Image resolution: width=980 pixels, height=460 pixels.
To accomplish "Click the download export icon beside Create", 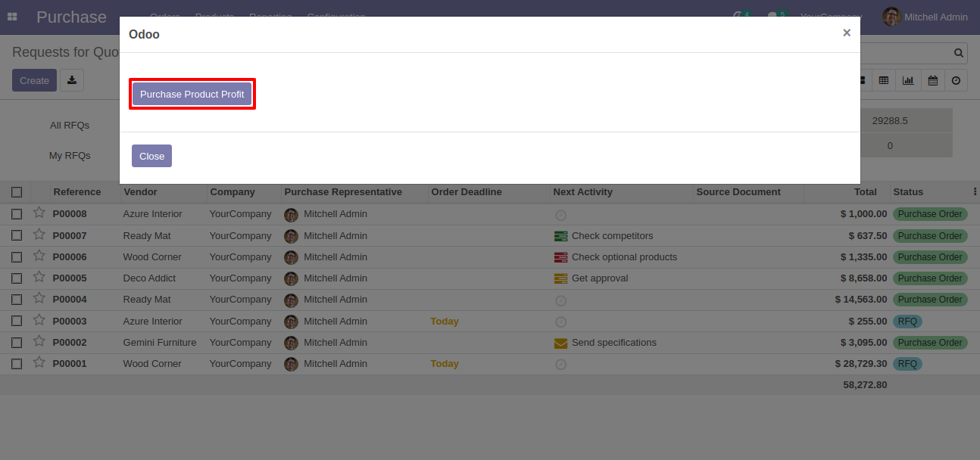I will (72, 80).
